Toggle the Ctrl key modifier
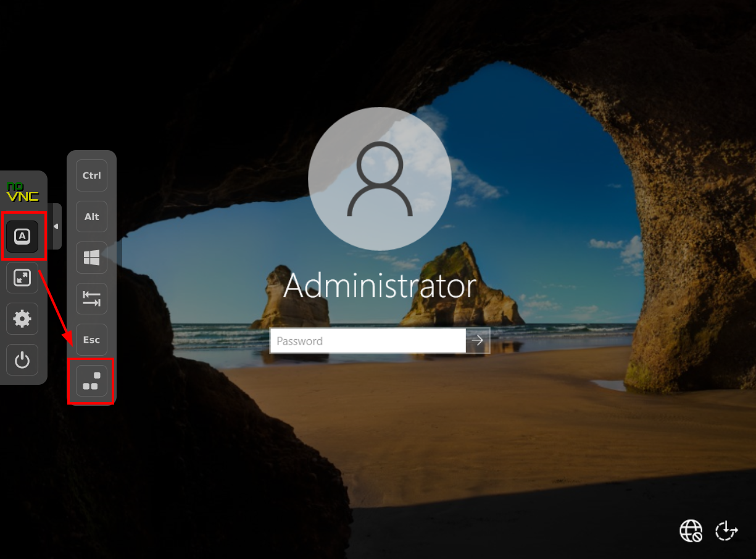Screen dimensions: 756x559 (x=91, y=175)
